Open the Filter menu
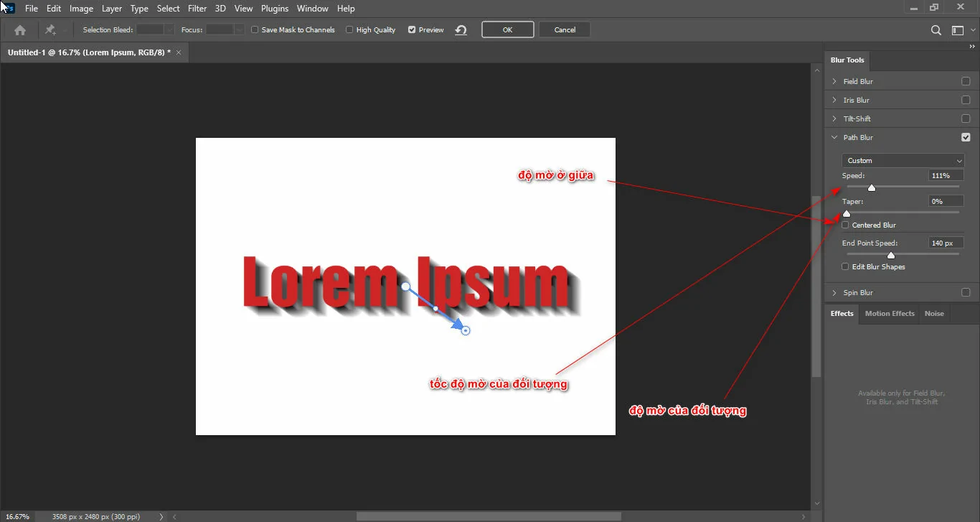The height and width of the screenshot is (522, 980). coord(197,8)
